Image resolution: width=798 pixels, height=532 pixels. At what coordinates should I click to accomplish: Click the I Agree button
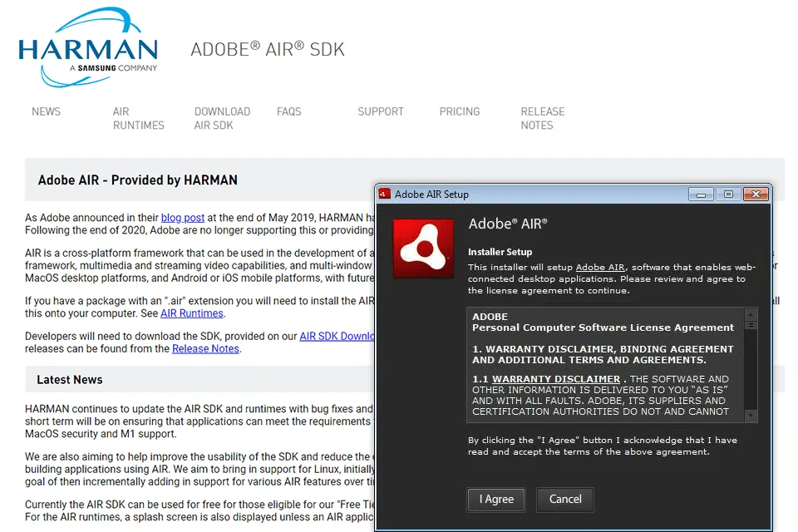496,500
